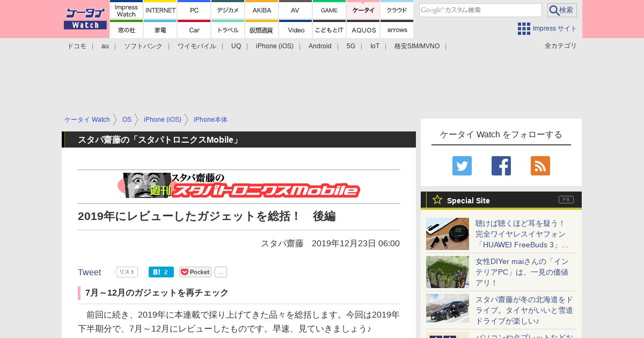Go to UQ category
Viewport: 644px width, 338px height.
point(236,46)
